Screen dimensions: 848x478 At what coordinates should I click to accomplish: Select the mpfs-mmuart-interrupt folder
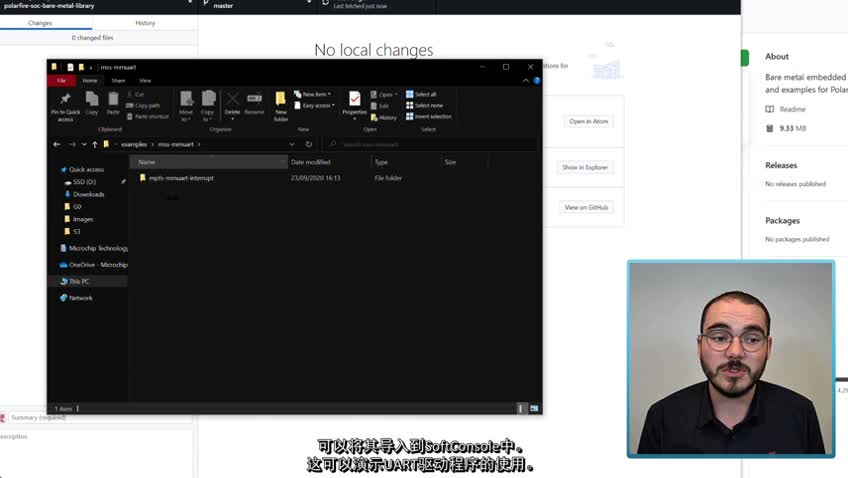[181, 178]
